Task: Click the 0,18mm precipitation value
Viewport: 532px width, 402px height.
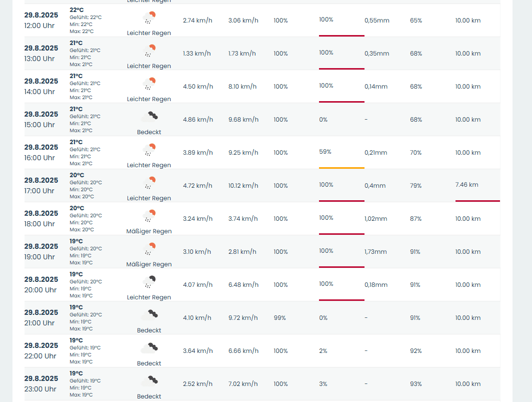Action: (376, 285)
